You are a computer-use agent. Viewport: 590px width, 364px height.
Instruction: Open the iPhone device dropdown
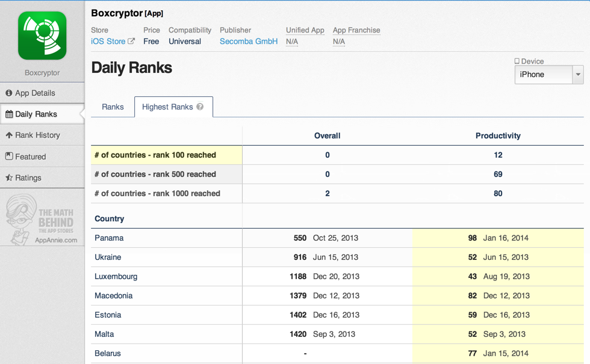(x=548, y=75)
